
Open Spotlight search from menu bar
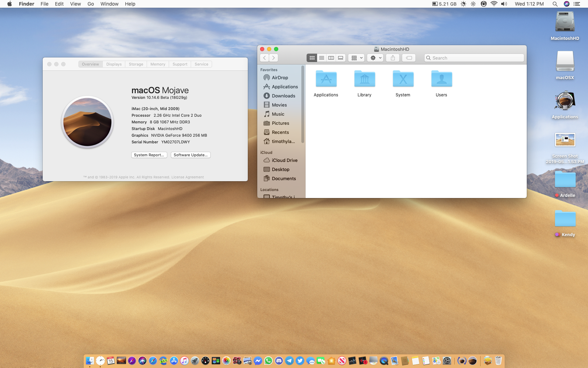(555, 4)
